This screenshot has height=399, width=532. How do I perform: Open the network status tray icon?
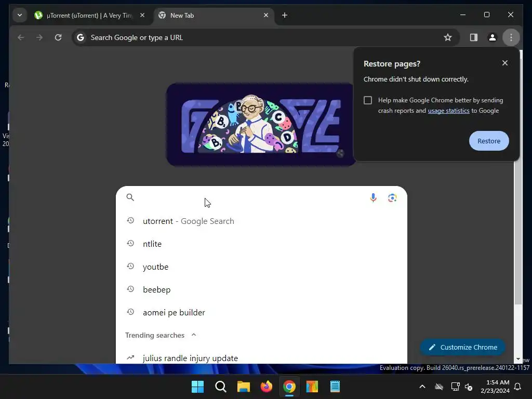coord(455,387)
